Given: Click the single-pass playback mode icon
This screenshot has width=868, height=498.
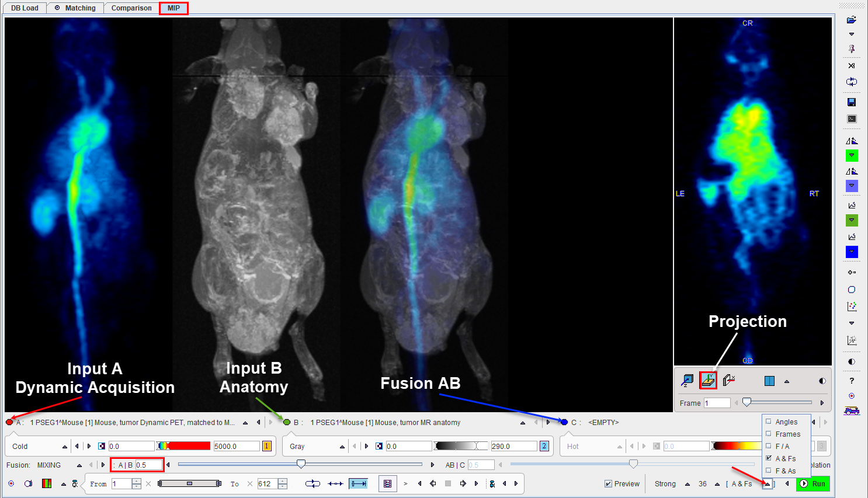Looking at the screenshot, I should [358, 483].
